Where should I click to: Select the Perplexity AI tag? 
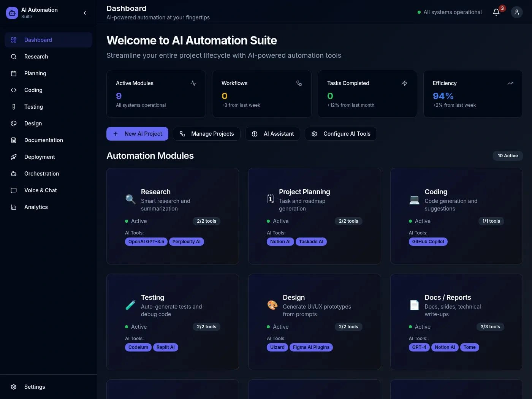point(187,242)
